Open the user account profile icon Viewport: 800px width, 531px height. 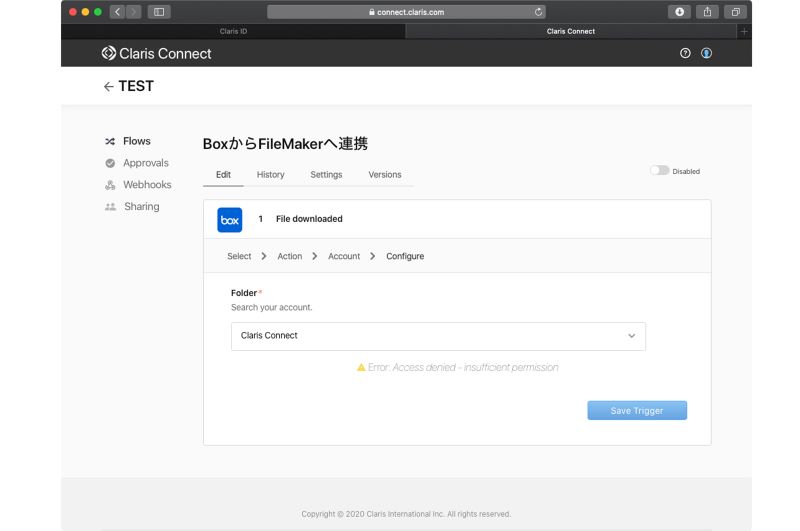(706, 53)
